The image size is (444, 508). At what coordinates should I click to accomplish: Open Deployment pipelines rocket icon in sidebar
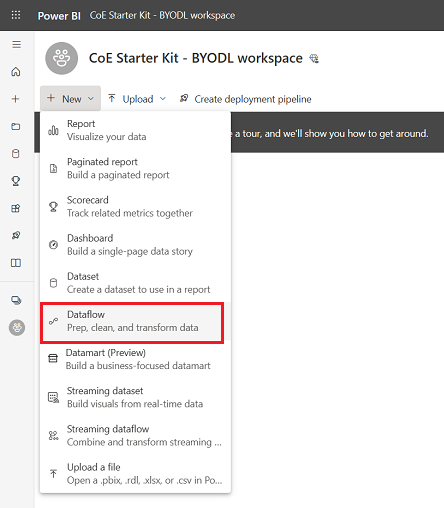pos(16,235)
